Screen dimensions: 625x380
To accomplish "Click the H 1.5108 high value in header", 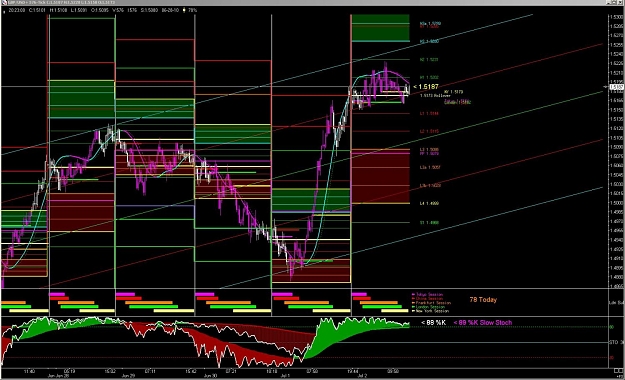I will [58, 10].
